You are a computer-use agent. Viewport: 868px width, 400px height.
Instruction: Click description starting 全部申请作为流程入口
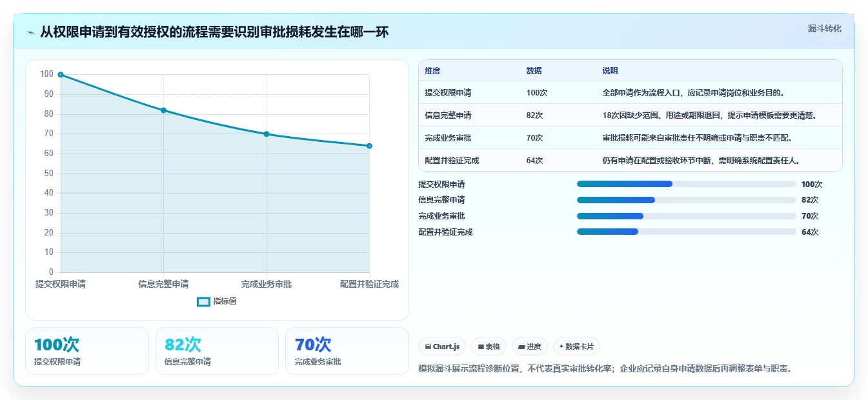[694, 93]
